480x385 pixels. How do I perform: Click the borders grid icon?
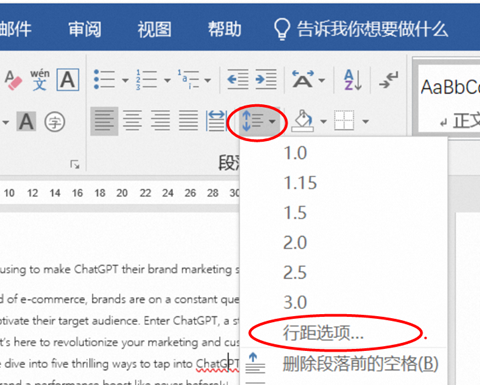[344, 121]
